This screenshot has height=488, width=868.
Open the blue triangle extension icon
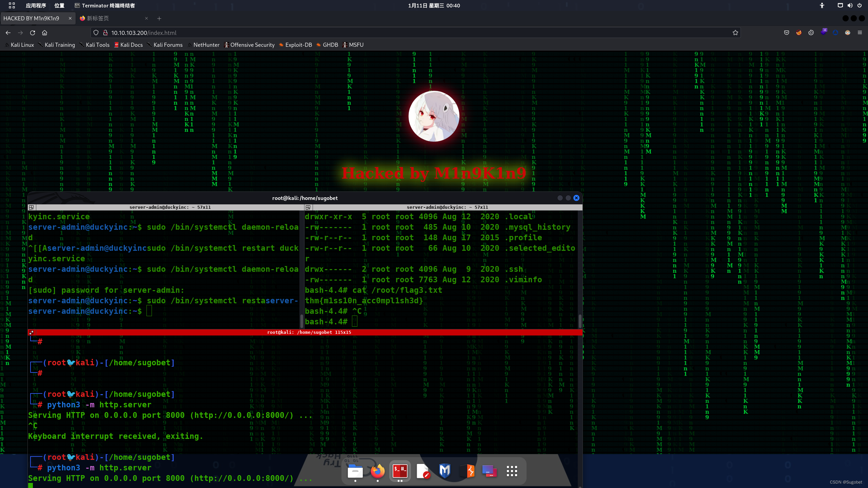(x=835, y=33)
